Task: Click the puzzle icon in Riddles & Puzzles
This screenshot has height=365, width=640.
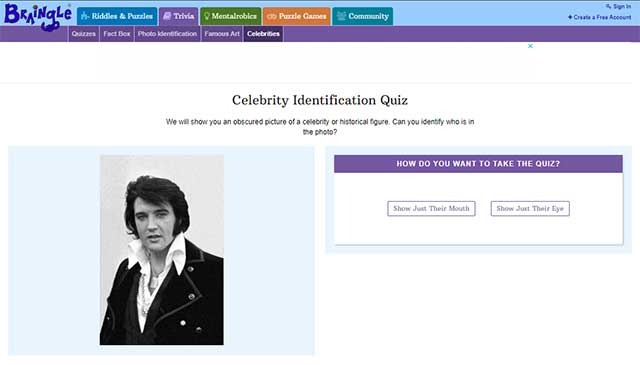Action: coord(84,16)
